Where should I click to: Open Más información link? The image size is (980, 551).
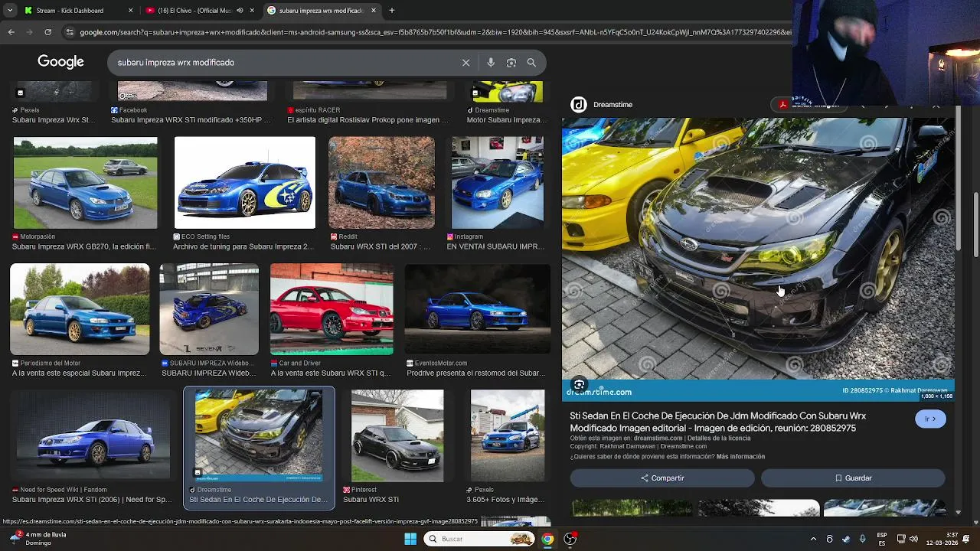click(x=740, y=457)
